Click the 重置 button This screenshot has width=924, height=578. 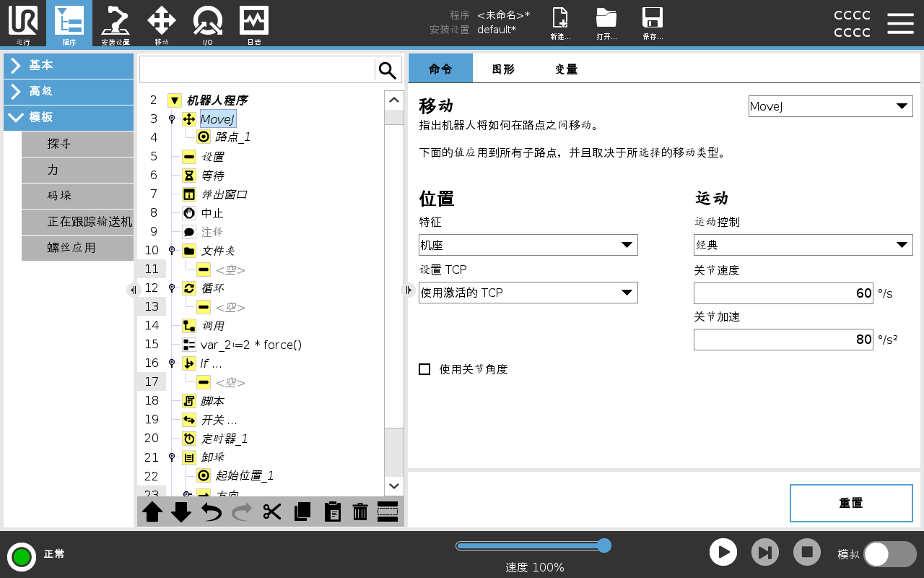(850, 503)
